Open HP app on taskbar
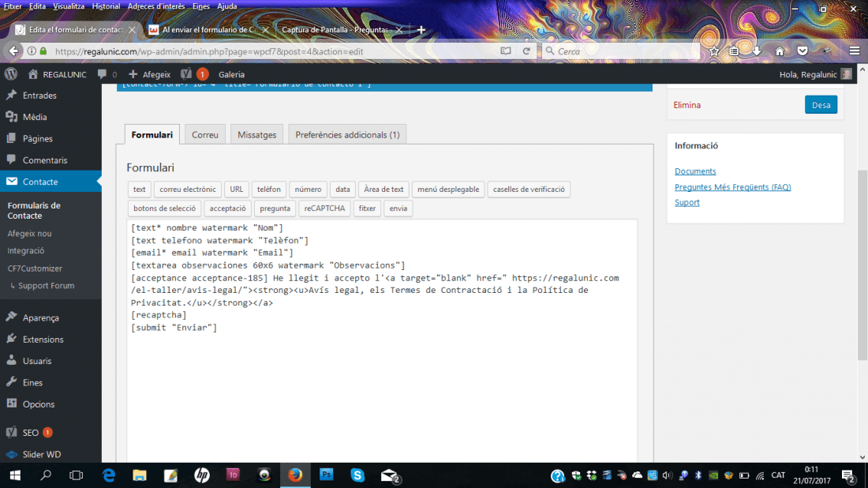868x488 pixels. point(202,475)
